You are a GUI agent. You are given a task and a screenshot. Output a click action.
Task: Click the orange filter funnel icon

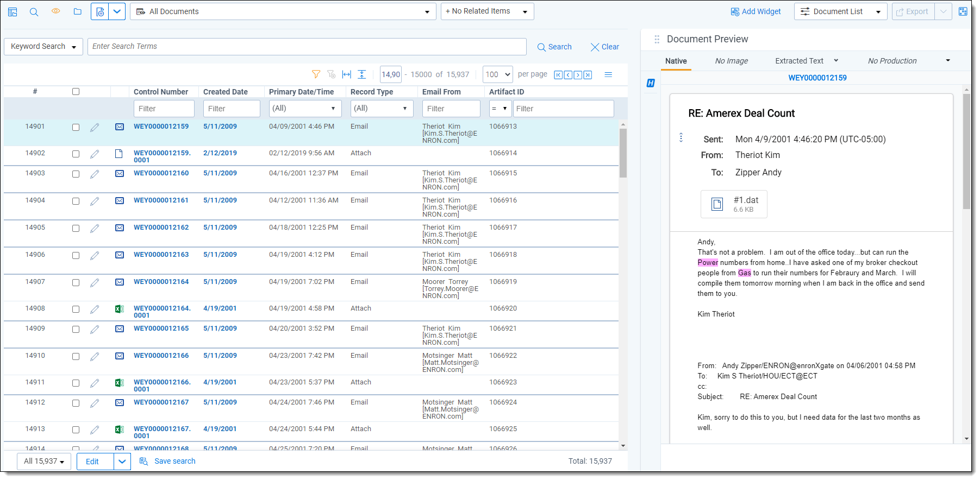pos(316,74)
